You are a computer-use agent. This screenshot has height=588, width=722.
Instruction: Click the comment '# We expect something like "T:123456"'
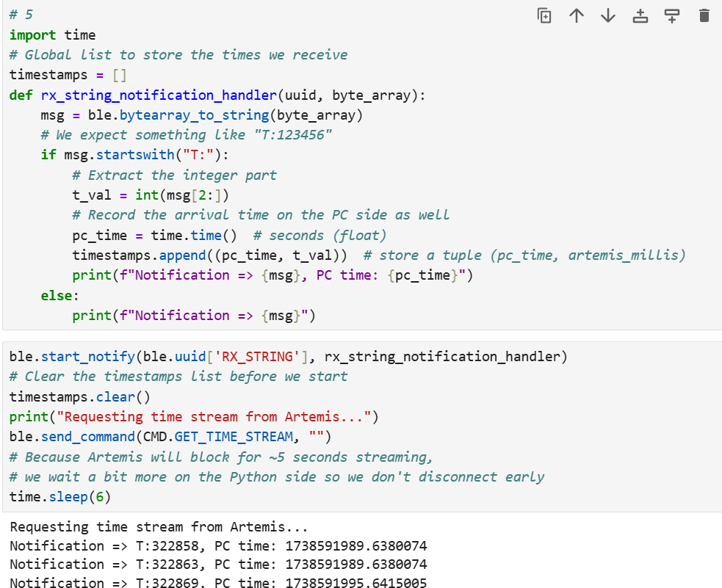coord(186,135)
